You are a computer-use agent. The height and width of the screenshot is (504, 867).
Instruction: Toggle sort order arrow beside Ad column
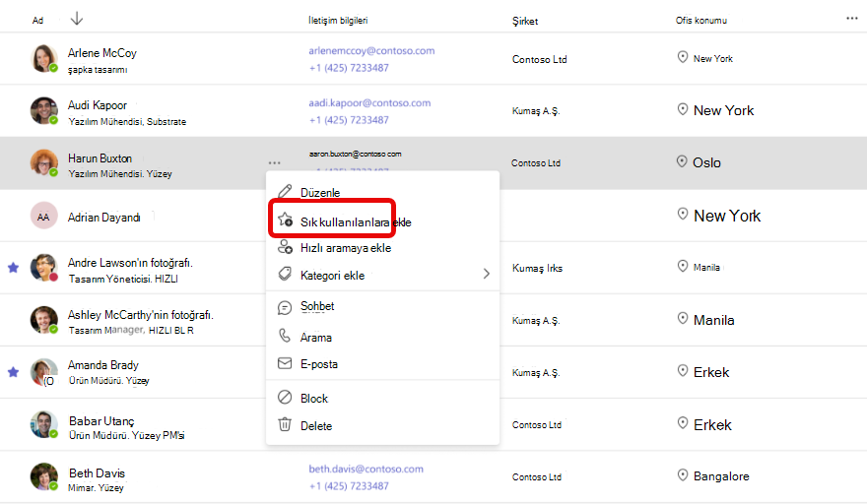77,19
